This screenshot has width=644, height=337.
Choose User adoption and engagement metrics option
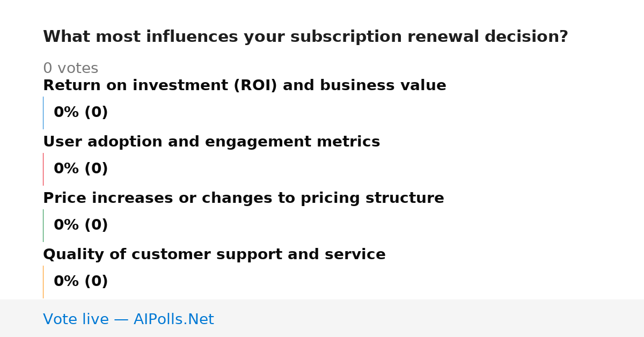(211, 142)
